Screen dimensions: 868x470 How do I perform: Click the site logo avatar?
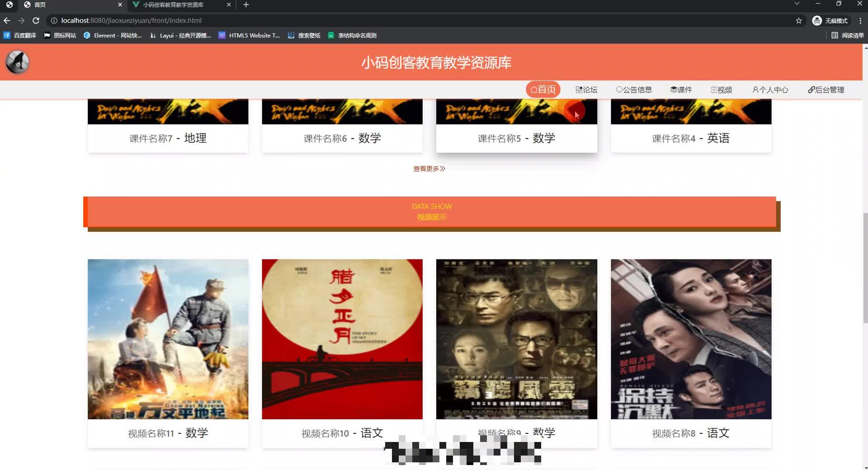[x=17, y=62]
